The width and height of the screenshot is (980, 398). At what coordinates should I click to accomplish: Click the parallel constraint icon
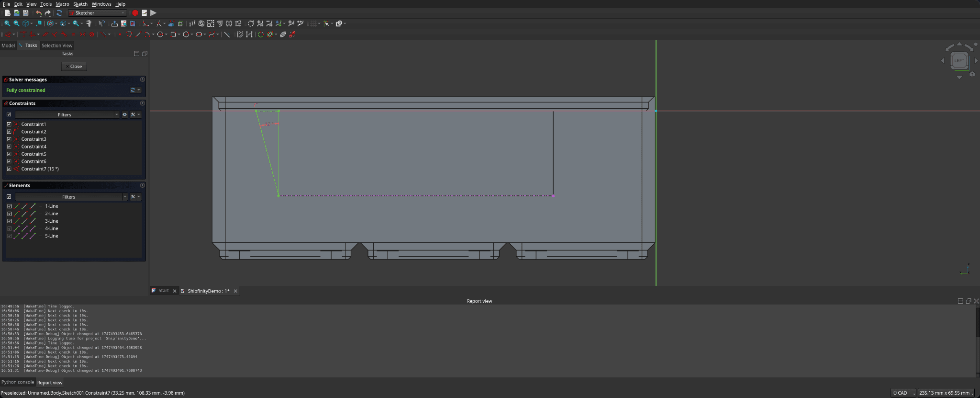pyautogui.click(x=45, y=34)
